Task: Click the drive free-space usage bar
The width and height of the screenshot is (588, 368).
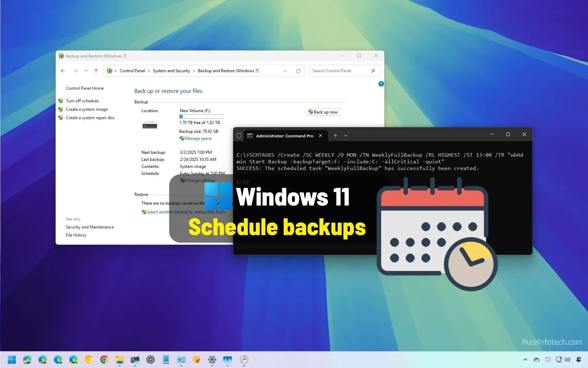Action: [x=201, y=117]
